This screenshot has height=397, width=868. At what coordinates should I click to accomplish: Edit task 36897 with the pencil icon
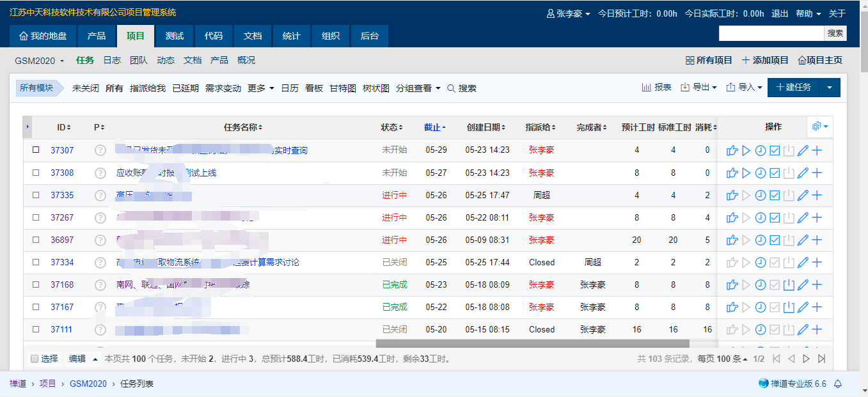tap(803, 240)
